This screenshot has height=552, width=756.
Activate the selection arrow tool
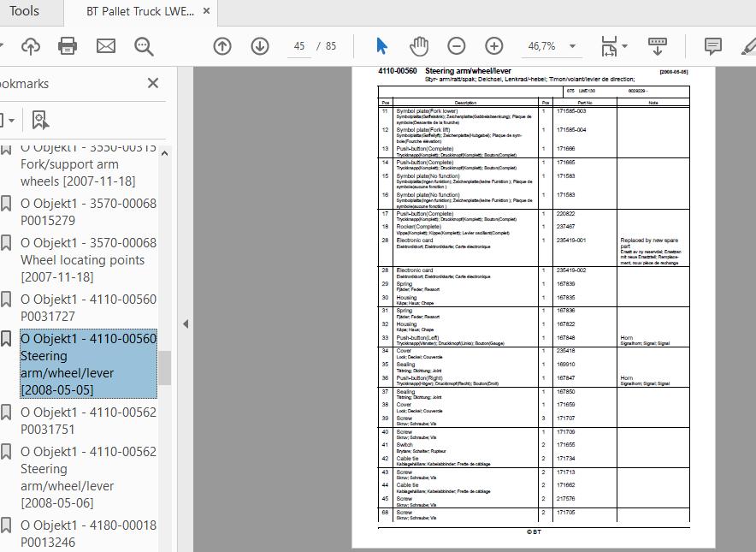pyautogui.click(x=381, y=46)
